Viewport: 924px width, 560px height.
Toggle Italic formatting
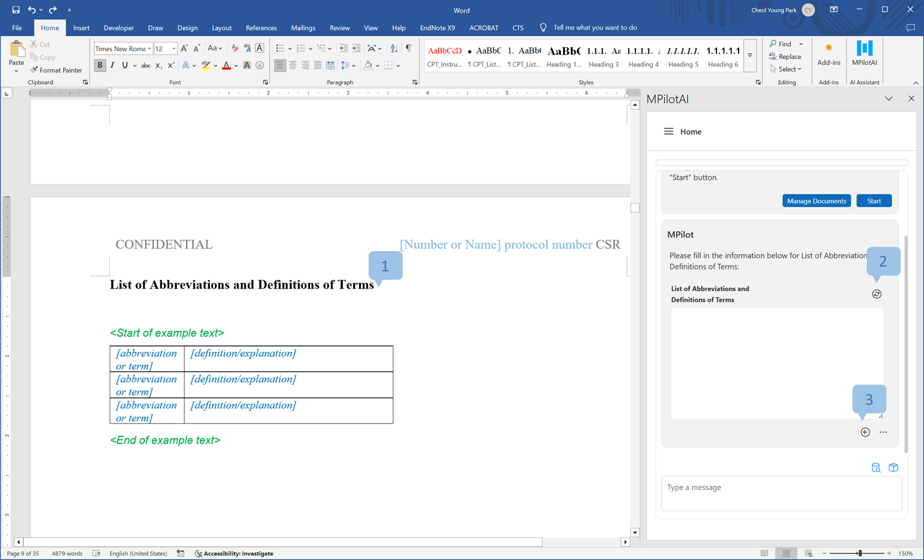[x=112, y=66]
